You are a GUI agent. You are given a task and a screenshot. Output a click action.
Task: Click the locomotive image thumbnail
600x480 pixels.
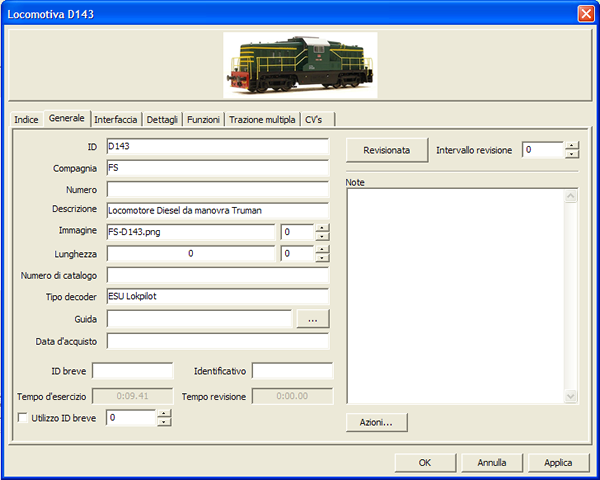pos(299,65)
